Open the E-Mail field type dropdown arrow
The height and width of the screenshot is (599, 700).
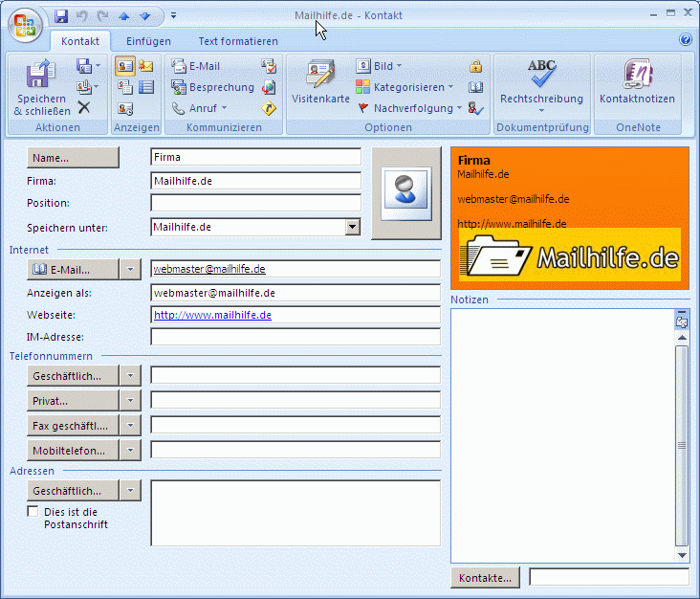pyautogui.click(x=130, y=270)
